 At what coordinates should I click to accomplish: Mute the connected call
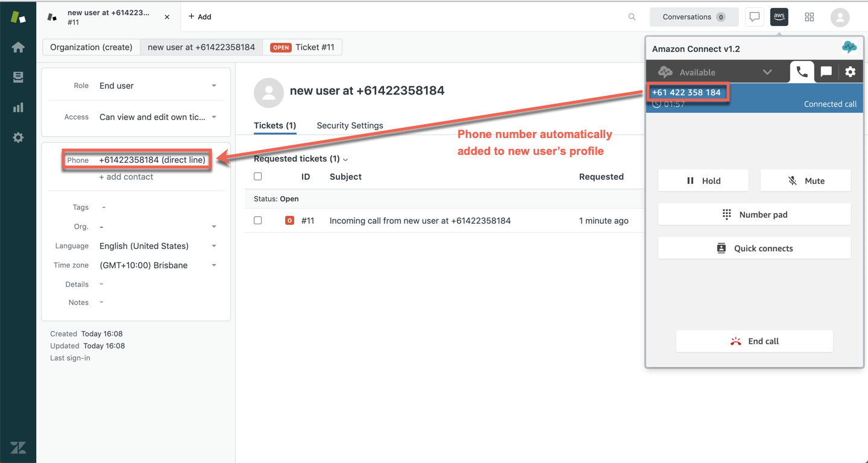805,181
